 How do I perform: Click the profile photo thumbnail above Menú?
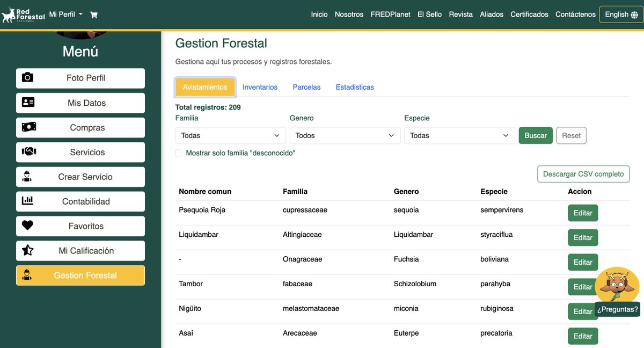80,35
